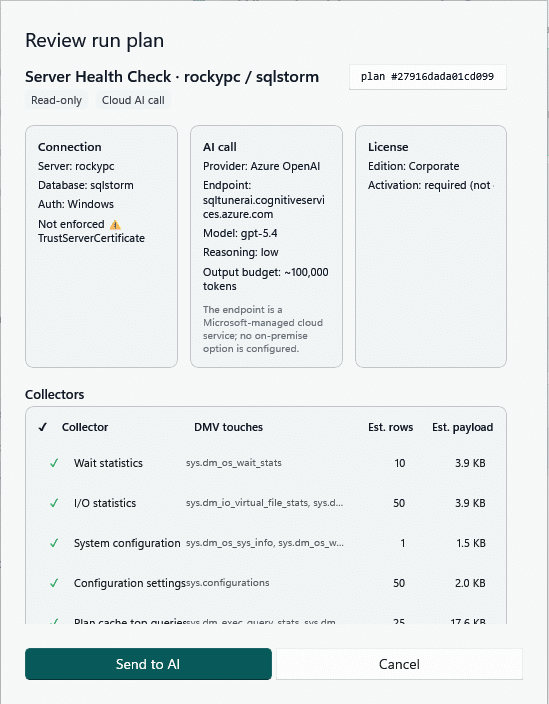Click the Send to AI button
Image resolution: width=549 pixels, height=704 pixels.
[x=148, y=664]
